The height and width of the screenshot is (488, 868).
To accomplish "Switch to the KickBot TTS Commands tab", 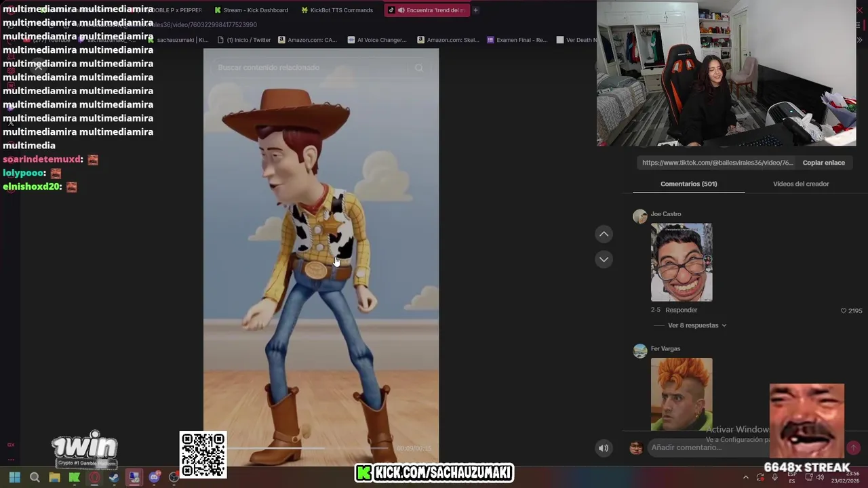I will pyautogui.click(x=337, y=10).
